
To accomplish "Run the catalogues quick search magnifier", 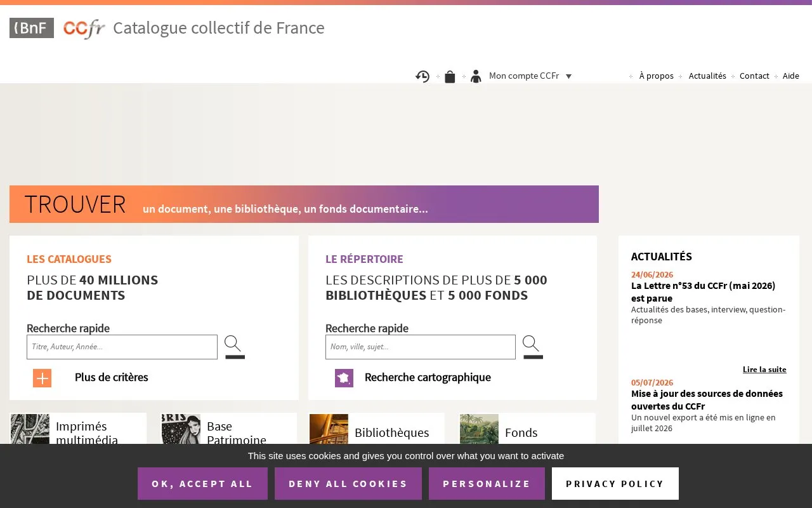I will [234, 347].
